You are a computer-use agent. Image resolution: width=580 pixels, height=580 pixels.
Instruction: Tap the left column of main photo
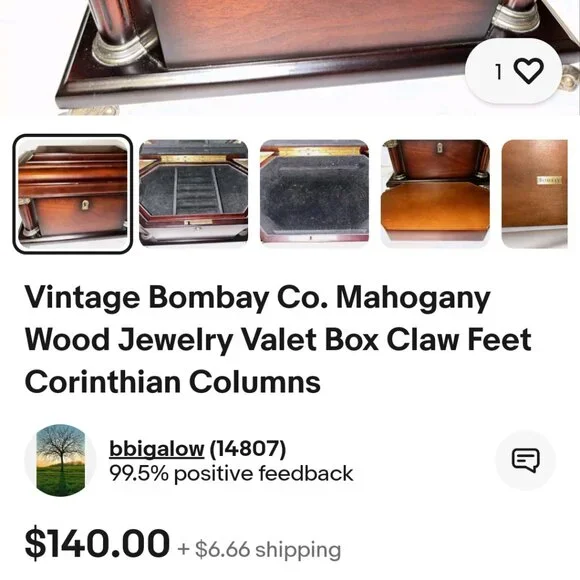point(118,28)
